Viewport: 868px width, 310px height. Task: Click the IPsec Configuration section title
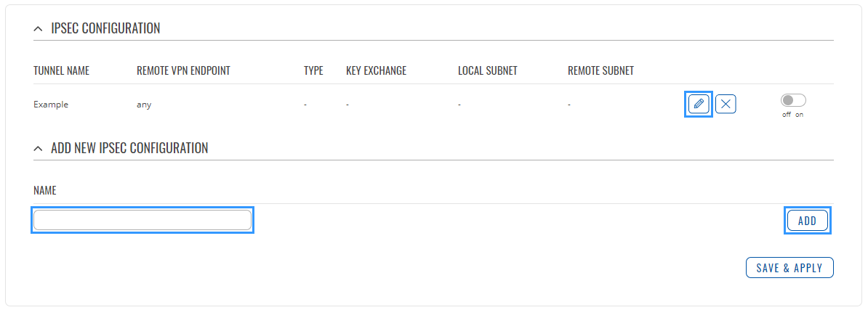pos(105,29)
